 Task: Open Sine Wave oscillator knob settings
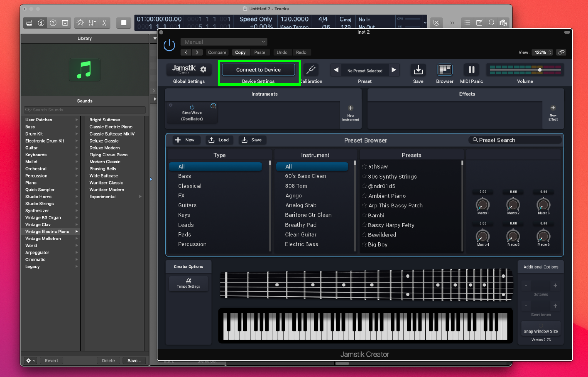213,106
